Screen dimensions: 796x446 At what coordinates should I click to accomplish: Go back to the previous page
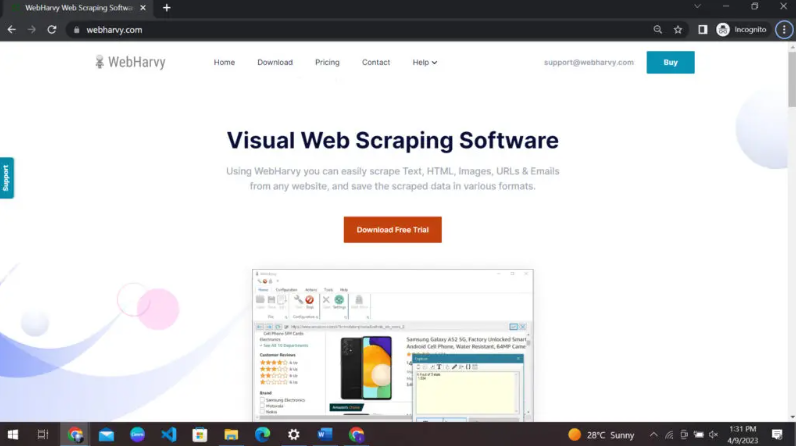coord(12,30)
